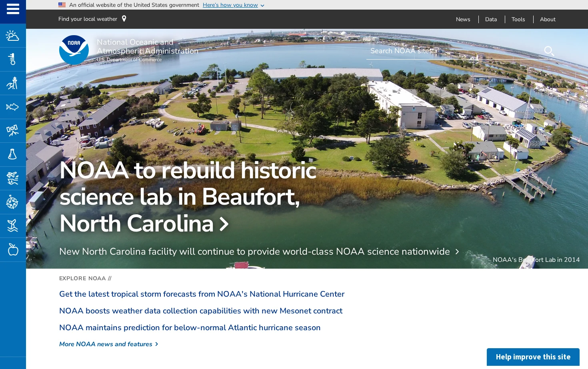Click U.S. Department of Commerce text
The width and height of the screenshot is (588, 369).
tap(129, 60)
